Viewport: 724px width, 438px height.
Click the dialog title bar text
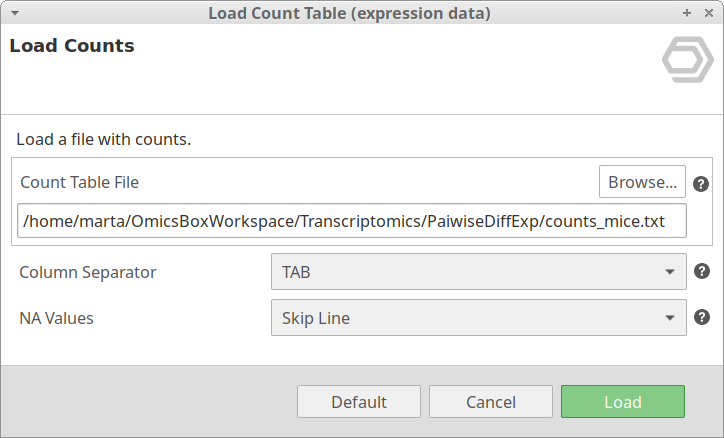349,13
